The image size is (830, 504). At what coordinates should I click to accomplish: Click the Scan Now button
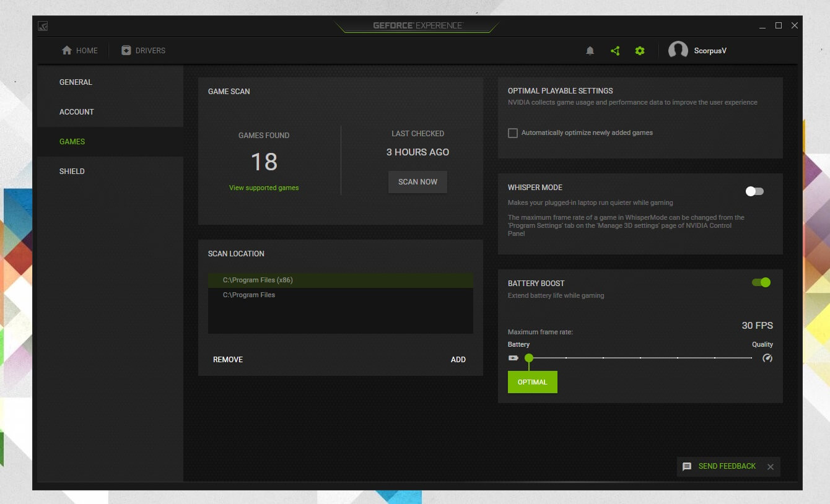[x=417, y=182]
